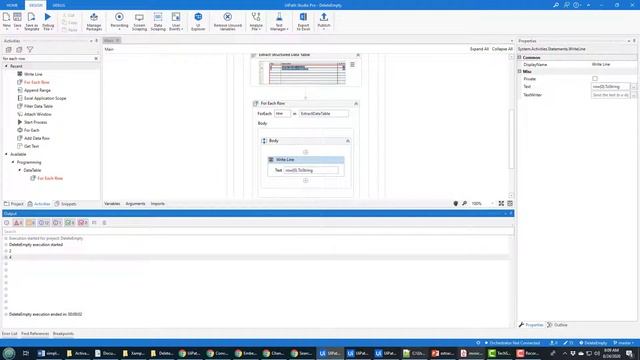
Task: Toggle info messages filter in Output
Action: pyautogui.click(x=44, y=223)
